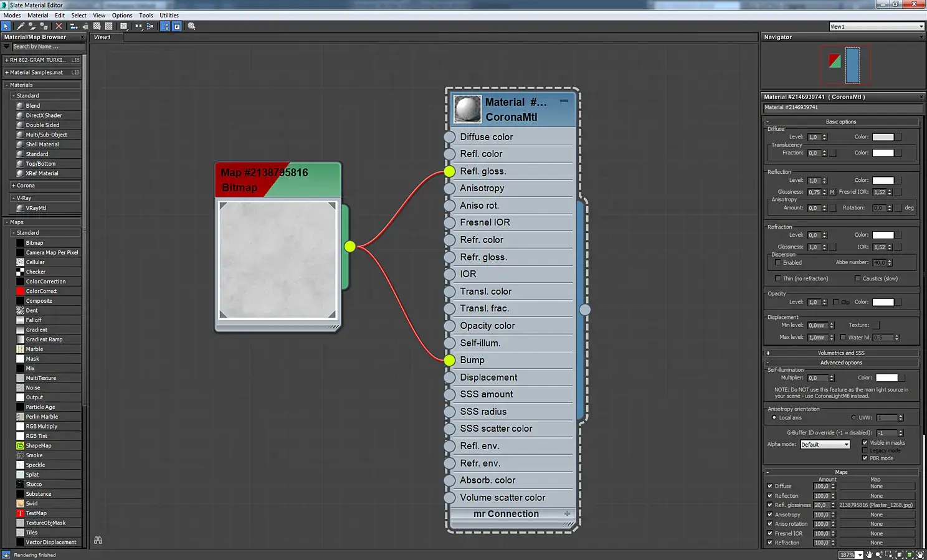This screenshot has width=927, height=560.
Task: Enable the Dispersion Enabled checkbox
Action: click(777, 263)
